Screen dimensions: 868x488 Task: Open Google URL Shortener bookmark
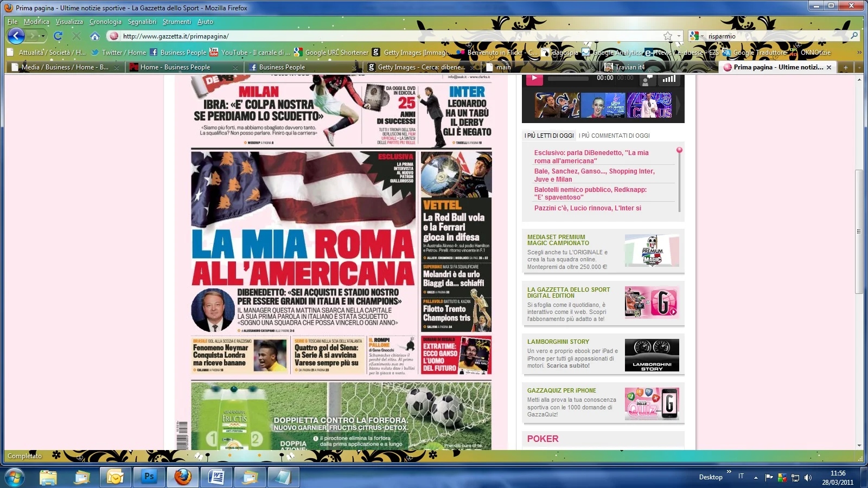[x=331, y=53]
